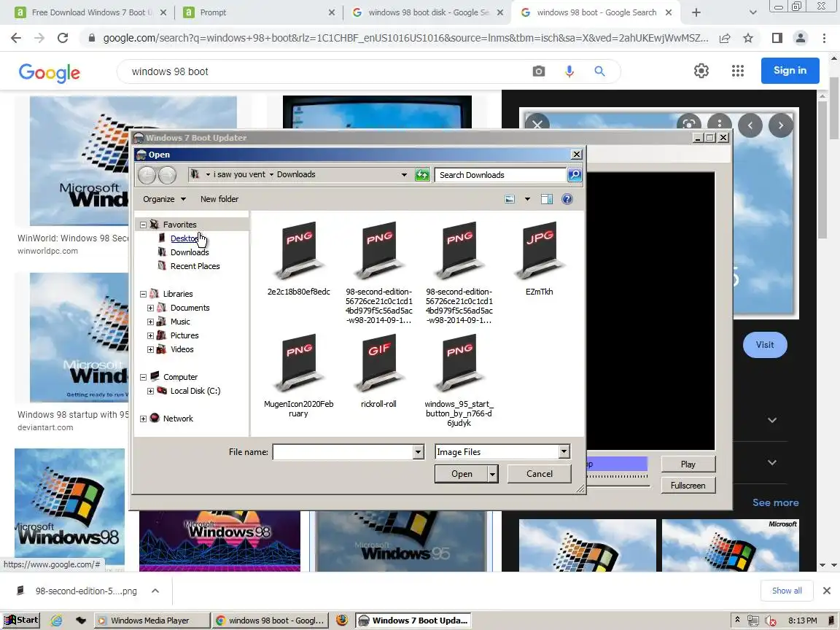The height and width of the screenshot is (630, 840).
Task: Click the Internet Explorer taskbar icon
Action: [56, 621]
